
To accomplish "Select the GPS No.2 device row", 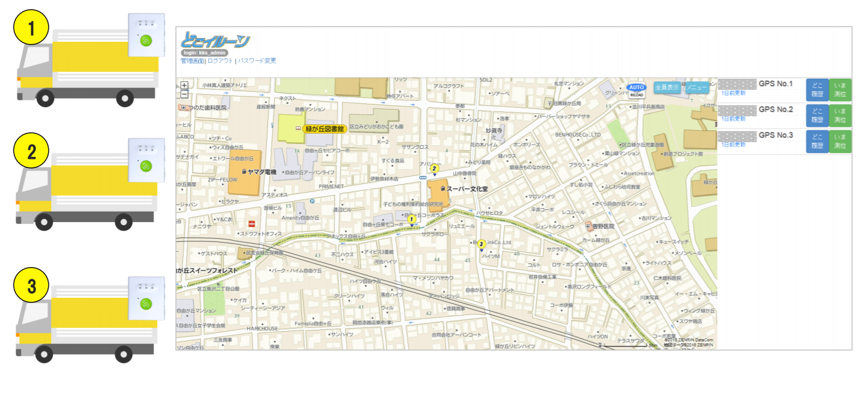I will coord(761,114).
